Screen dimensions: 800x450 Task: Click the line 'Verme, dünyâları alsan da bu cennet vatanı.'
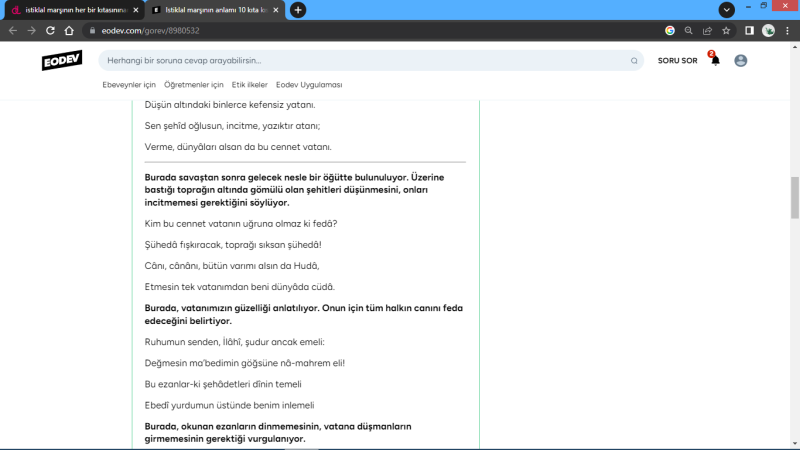(x=238, y=146)
